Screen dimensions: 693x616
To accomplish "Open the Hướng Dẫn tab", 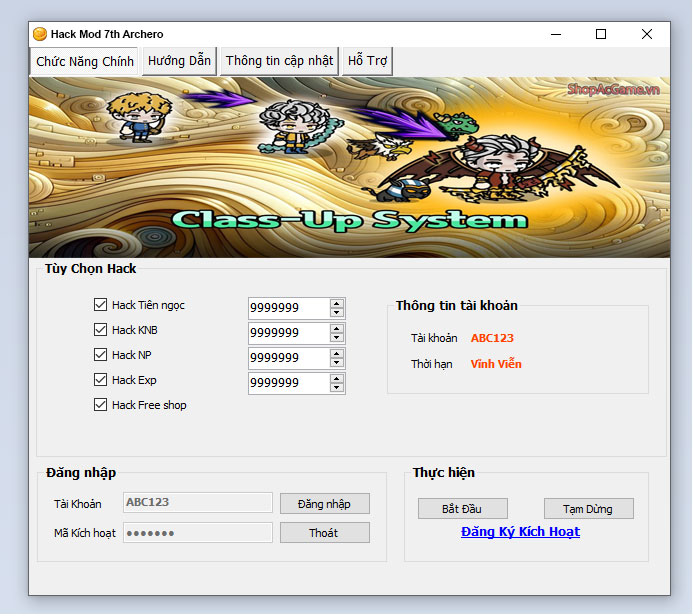I will [x=179, y=61].
